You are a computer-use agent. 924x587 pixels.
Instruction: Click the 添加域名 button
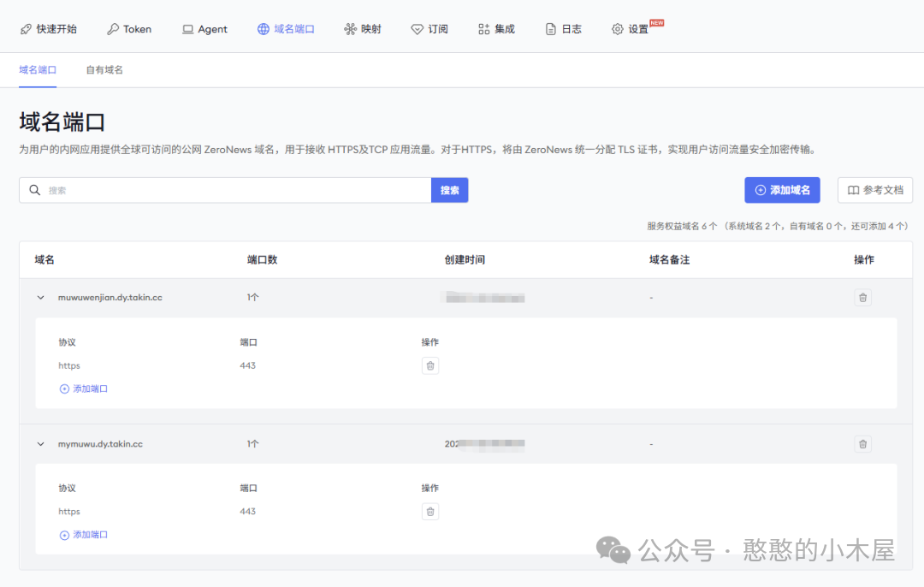[782, 190]
